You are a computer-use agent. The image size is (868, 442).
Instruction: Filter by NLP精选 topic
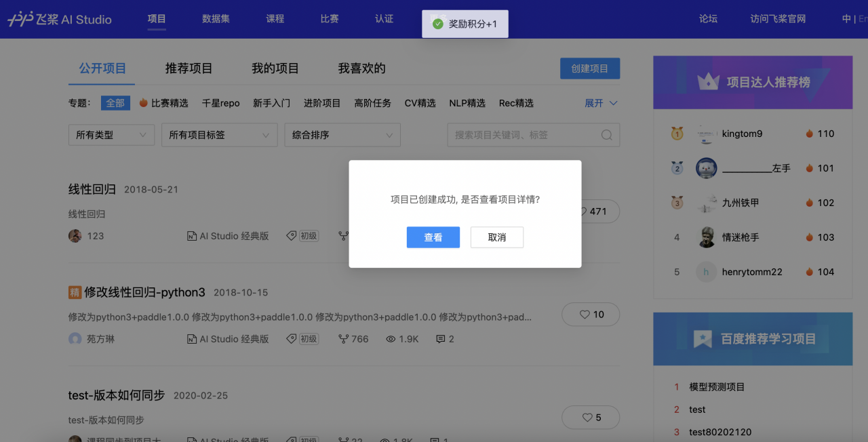click(x=467, y=103)
